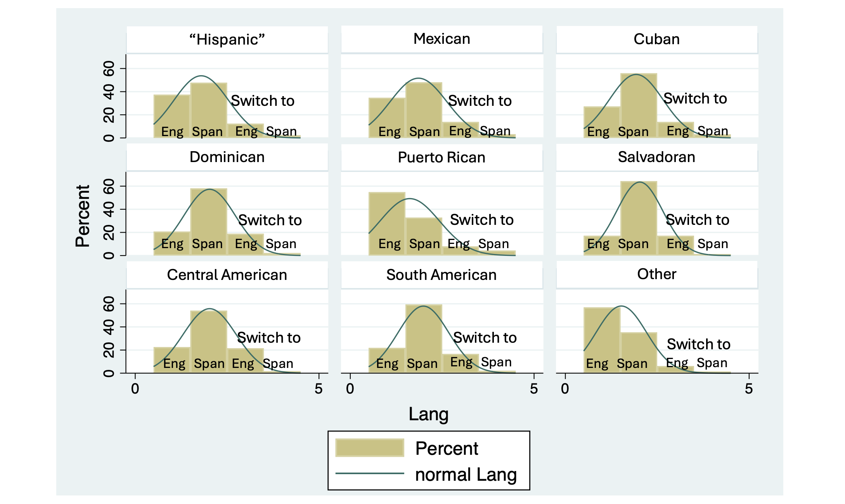Click the normal Lang legend line
This screenshot has width=845, height=504.
tap(370, 473)
